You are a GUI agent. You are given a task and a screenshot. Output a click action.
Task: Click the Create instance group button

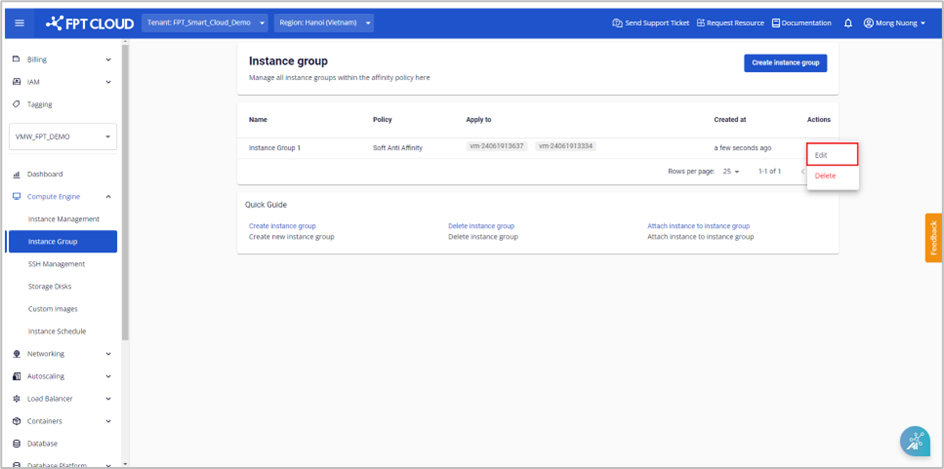[785, 63]
